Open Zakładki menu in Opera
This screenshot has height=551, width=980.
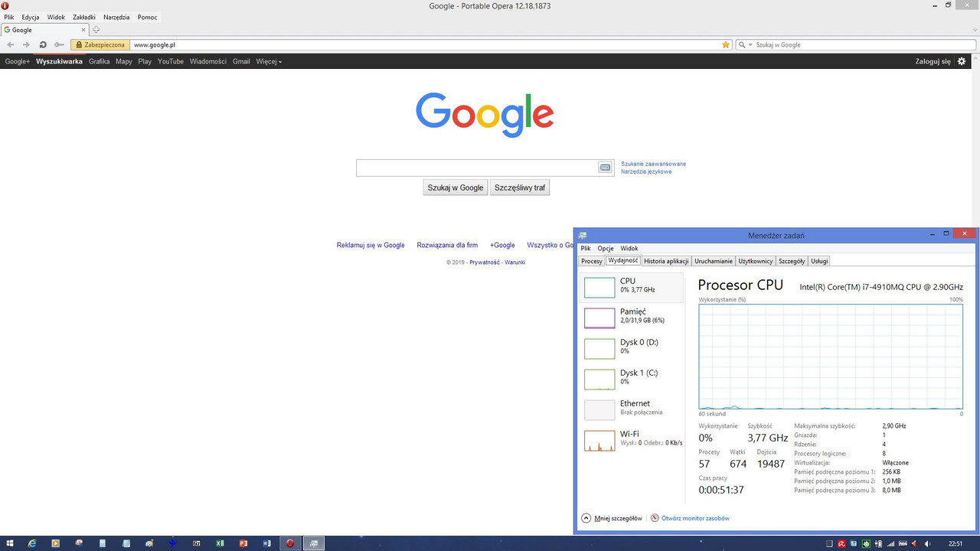84,17
